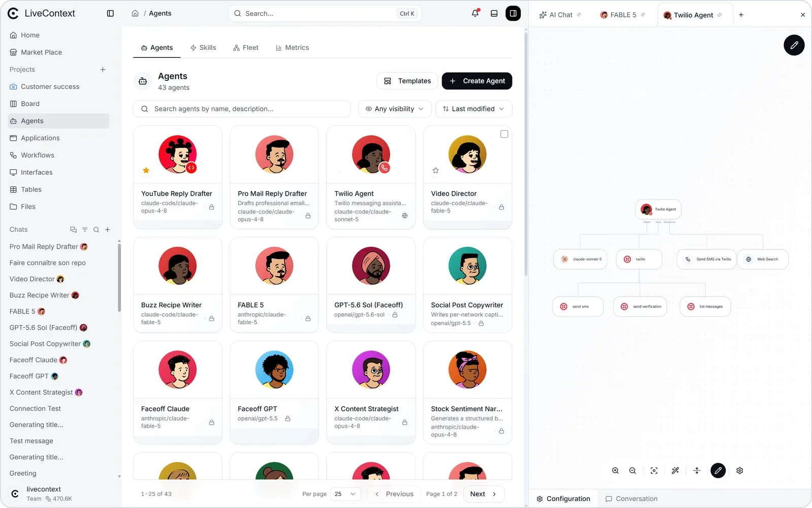812x508 pixels.
Task: Open the per page 25 dropdown
Action: tap(345, 494)
